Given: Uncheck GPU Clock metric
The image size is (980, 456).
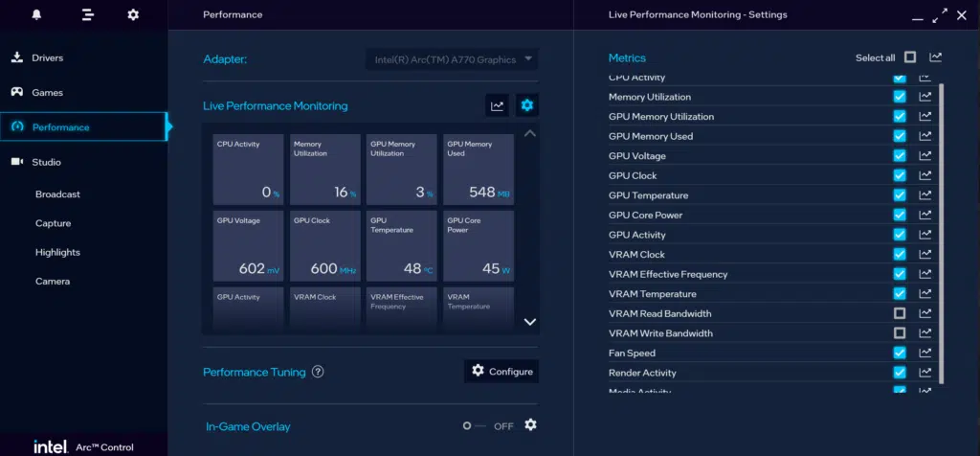Looking at the screenshot, I should point(900,175).
